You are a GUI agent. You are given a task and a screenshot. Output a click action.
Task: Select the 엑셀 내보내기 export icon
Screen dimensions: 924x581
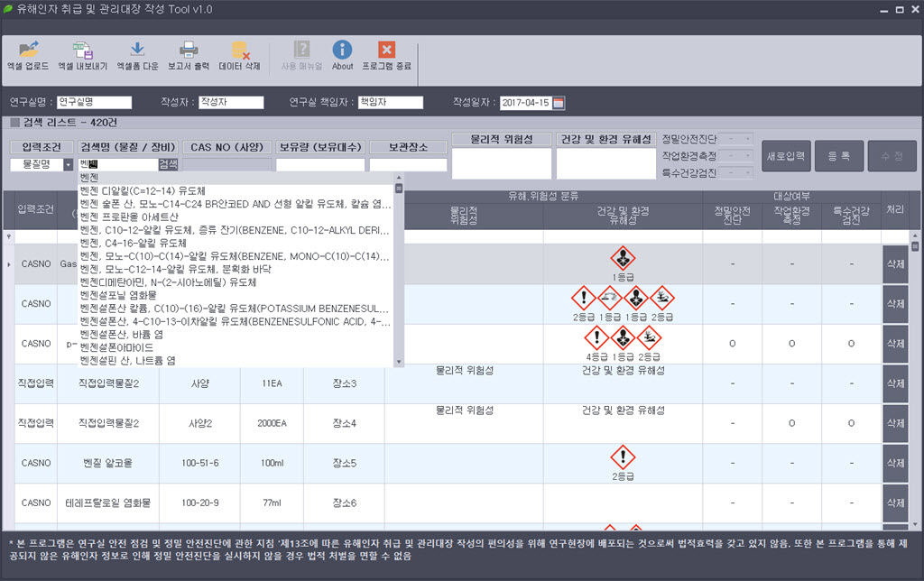(x=82, y=56)
